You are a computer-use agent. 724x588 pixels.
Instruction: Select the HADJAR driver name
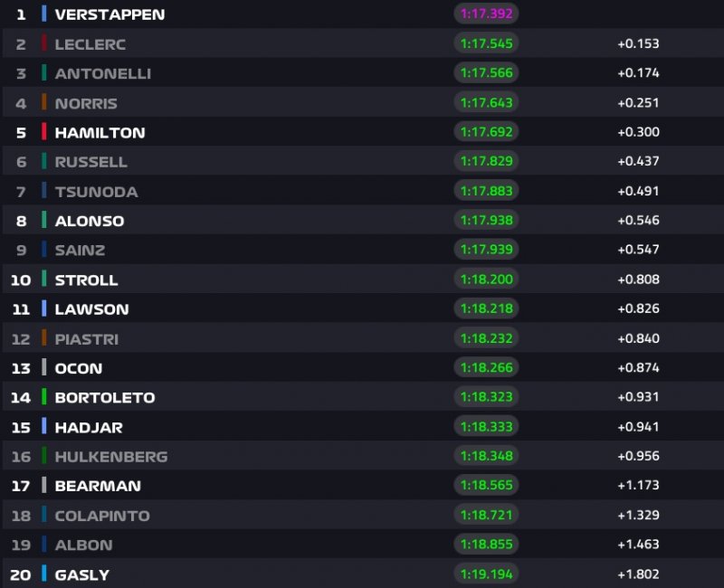tap(88, 427)
